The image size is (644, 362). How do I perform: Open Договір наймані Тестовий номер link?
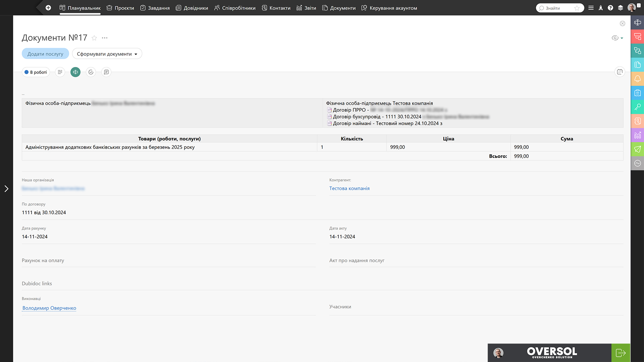[385, 123]
